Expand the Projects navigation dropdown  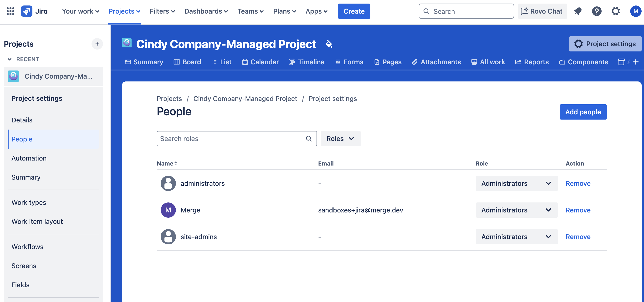(124, 11)
